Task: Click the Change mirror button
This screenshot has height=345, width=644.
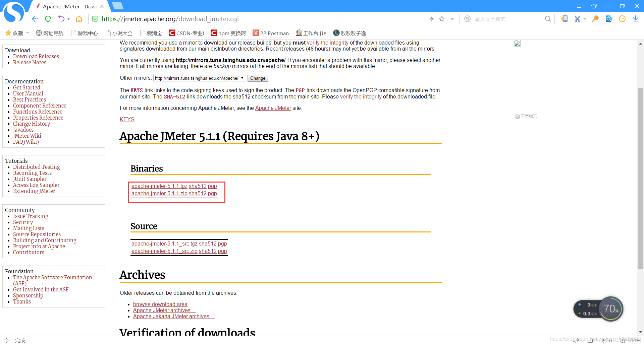Action: (x=258, y=78)
